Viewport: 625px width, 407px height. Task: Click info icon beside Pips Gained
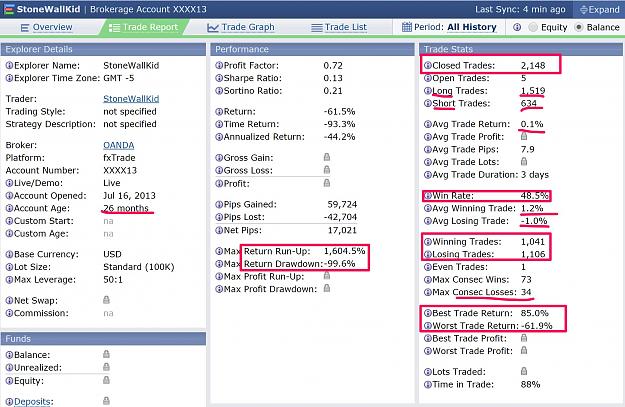219,204
